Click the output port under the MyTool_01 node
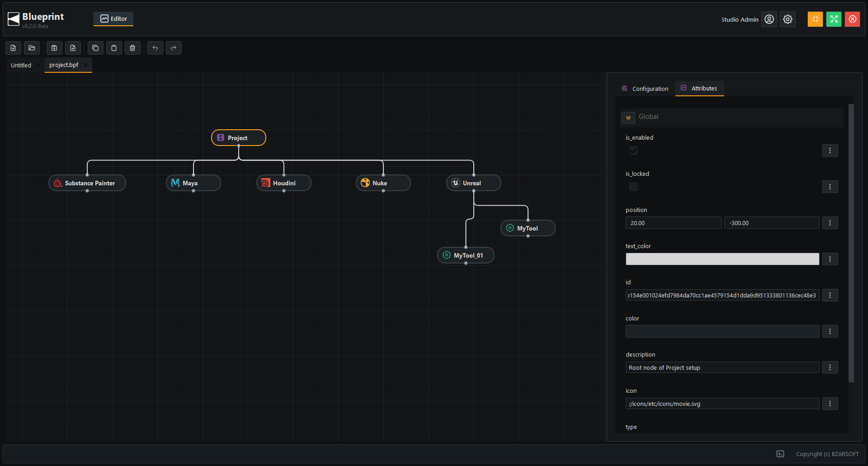 (x=466, y=263)
